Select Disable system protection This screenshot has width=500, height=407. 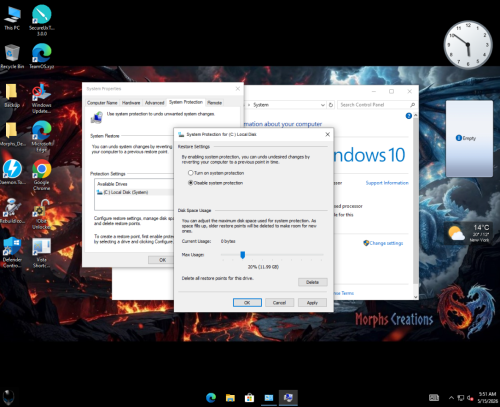tap(215, 183)
